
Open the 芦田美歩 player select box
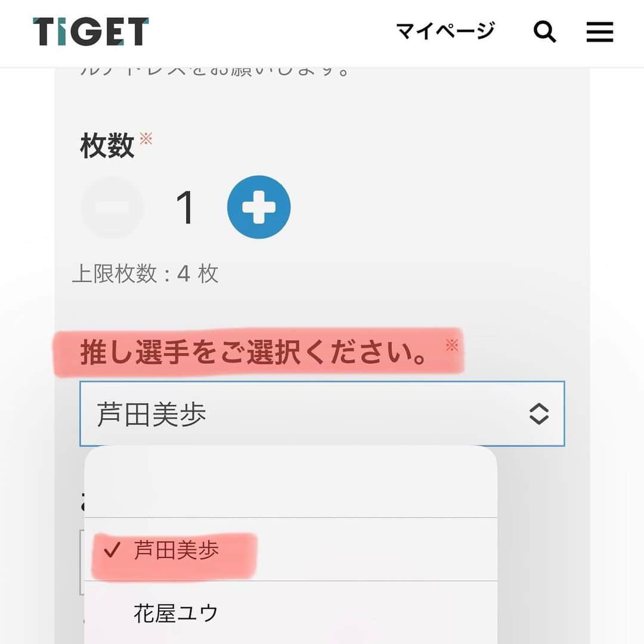click(x=322, y=414)
